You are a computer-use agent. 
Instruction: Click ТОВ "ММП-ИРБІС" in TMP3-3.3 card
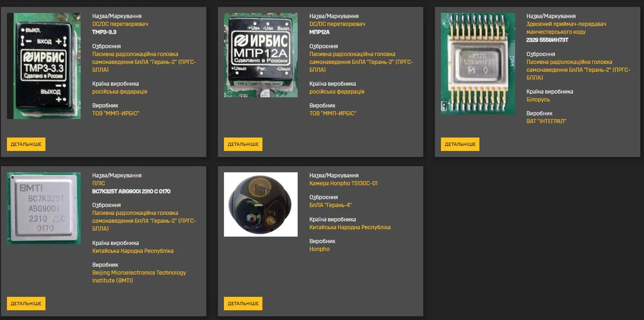pos(116,113)
